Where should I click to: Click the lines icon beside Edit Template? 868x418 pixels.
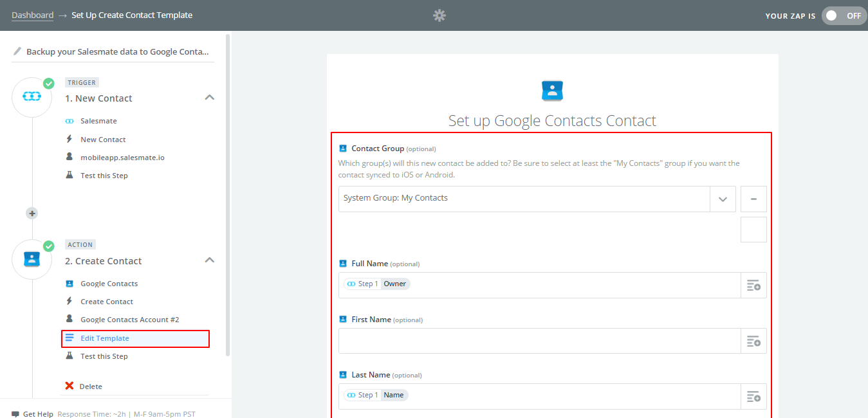click(69, 338)
